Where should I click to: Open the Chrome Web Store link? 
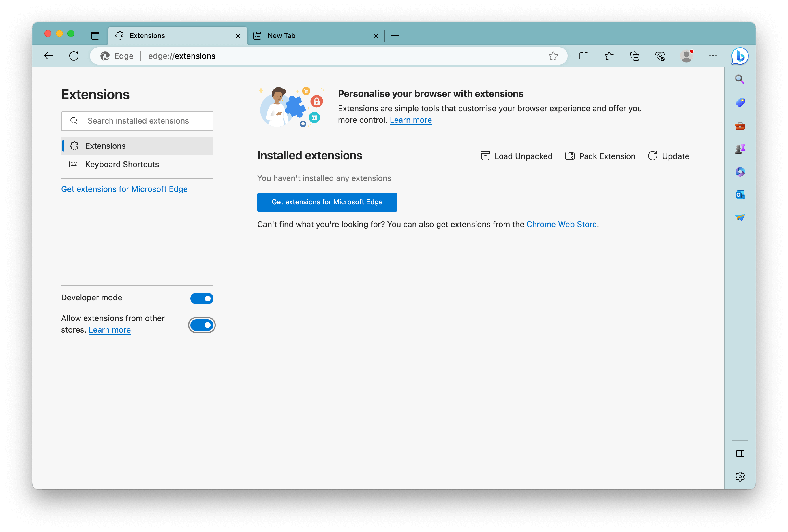coord(561,224)
